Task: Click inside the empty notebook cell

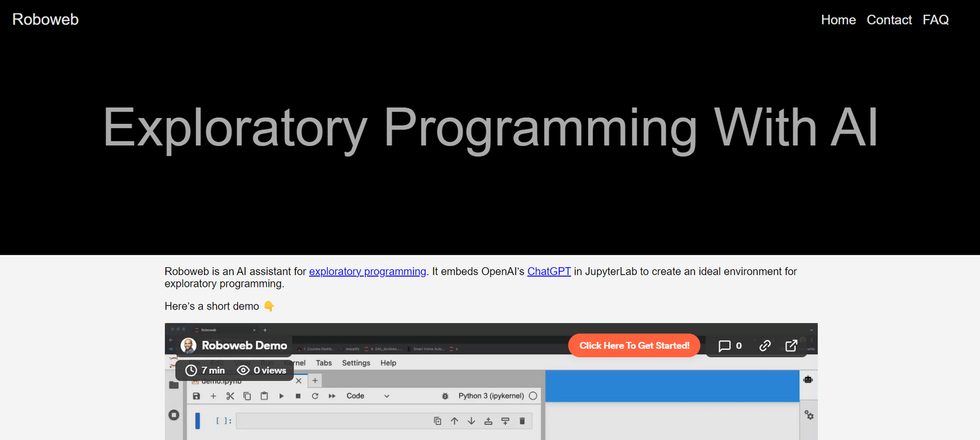Action: point(331,421)
